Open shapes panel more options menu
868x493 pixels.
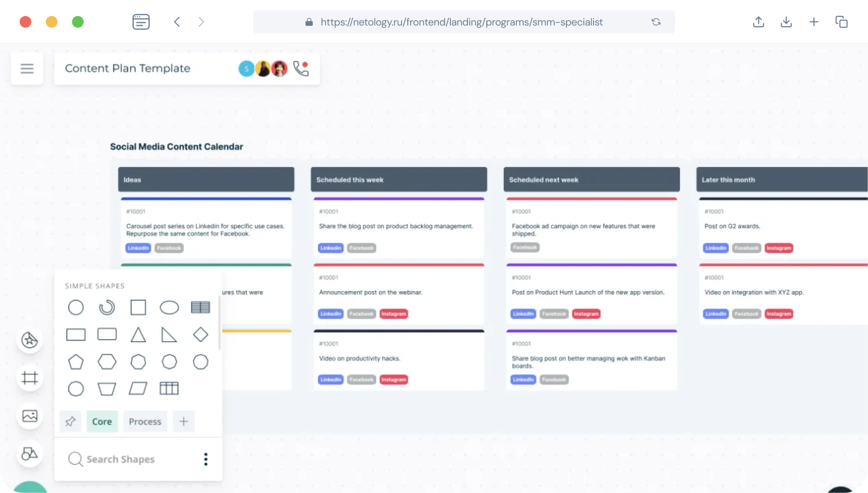click(x=206, y=459)
